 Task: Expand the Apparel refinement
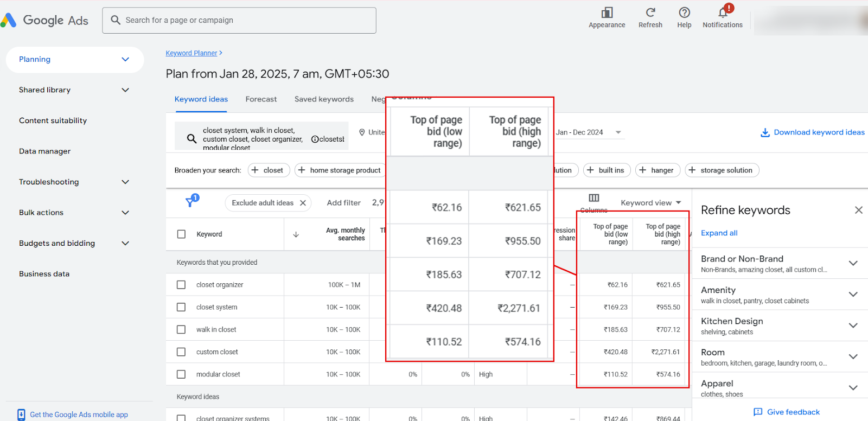[853, 388]
